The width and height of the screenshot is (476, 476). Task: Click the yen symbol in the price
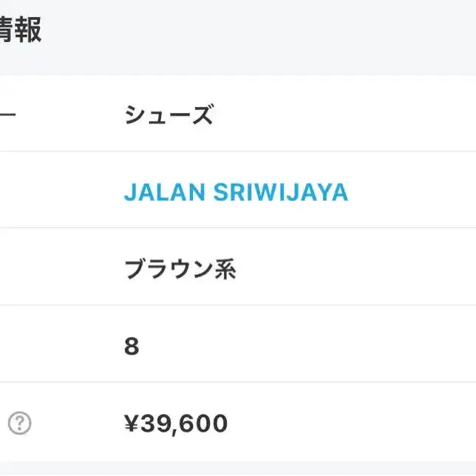131,424
